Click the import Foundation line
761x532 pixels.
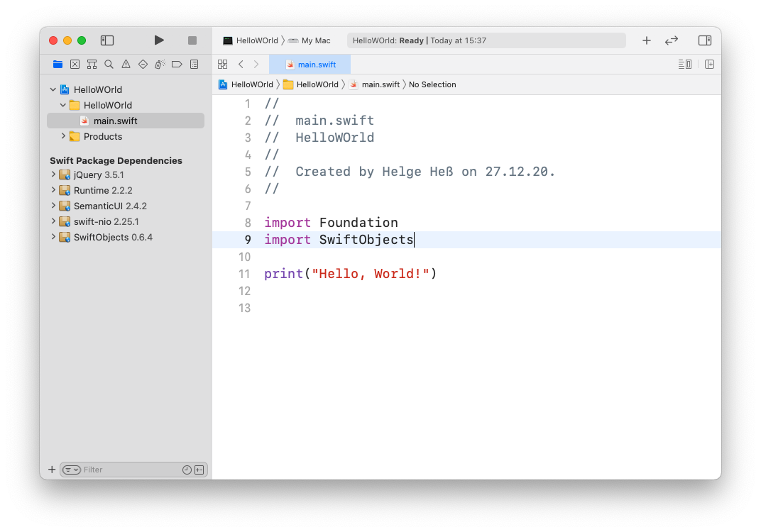click(x=331, y=223)
